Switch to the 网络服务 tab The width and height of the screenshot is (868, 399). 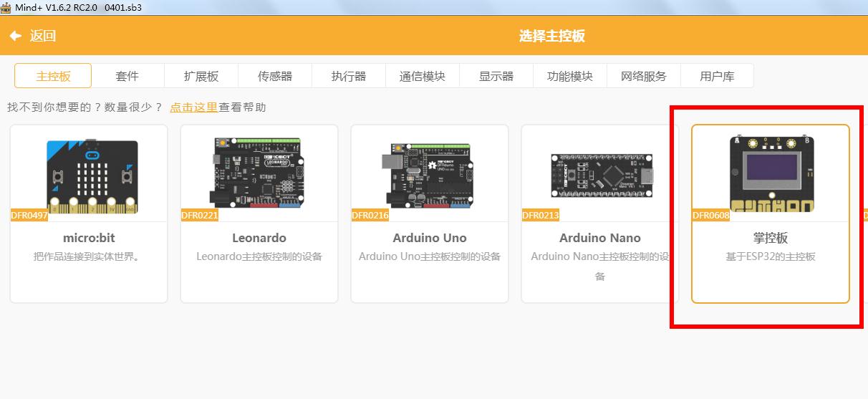coord(644,76)
